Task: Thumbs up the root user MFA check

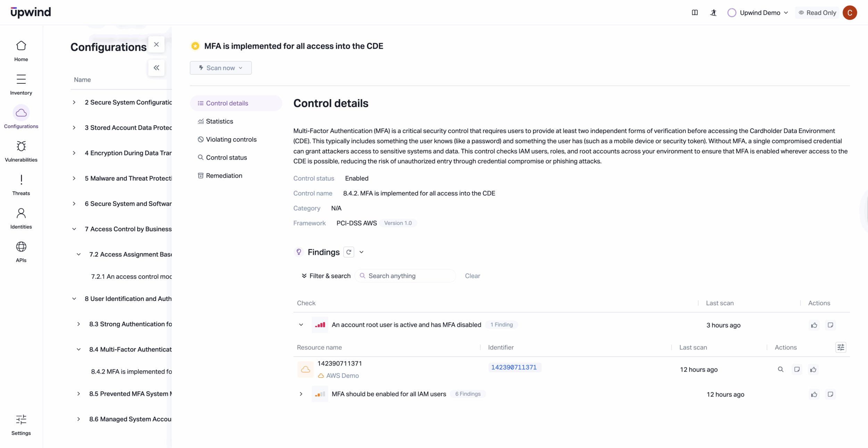Action: point(814,325)
